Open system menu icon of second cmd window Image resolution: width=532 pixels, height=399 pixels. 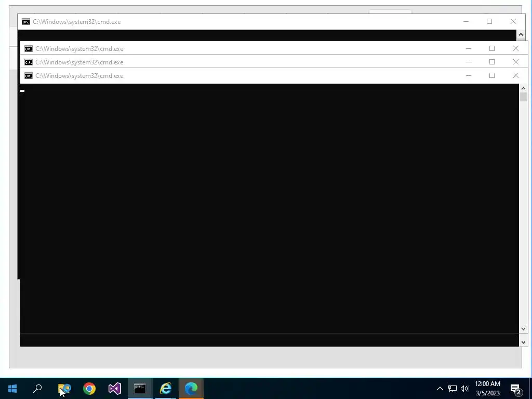(x=29, y=62)
